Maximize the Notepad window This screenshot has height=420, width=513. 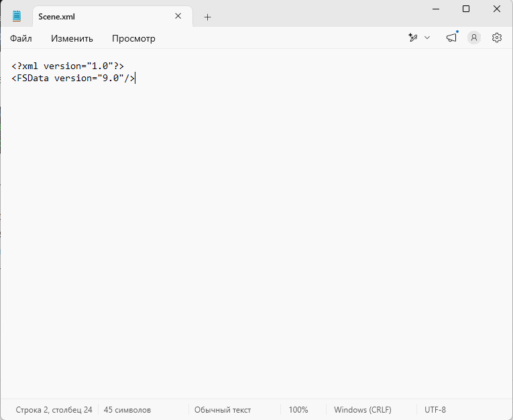pyautogui.click(x=466, y=9)
